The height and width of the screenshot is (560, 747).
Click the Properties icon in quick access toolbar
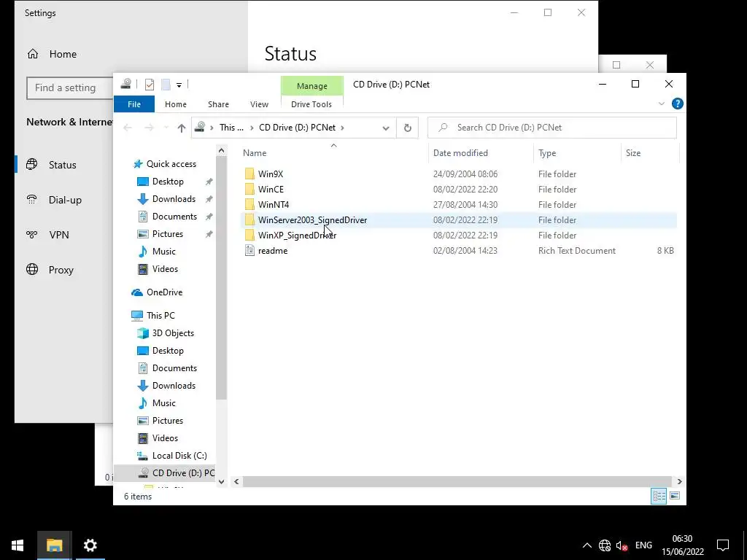[149, 85]
